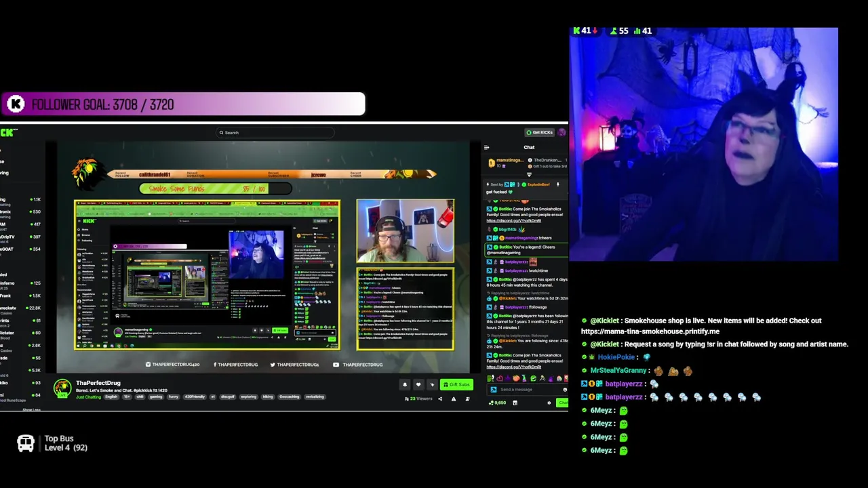The width and height of the screenshot is (868, 488).
Task: Open ThaPerfectDrug channel name
Action: click(98, 383)
